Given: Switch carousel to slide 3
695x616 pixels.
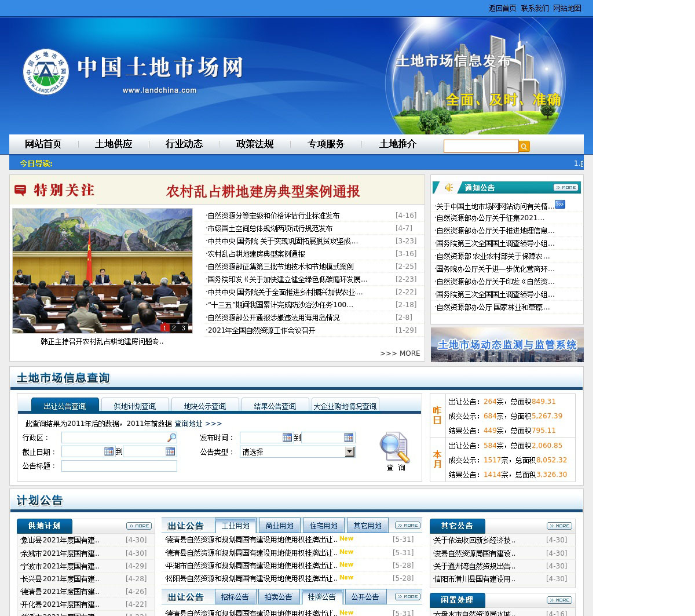Looking at the screenshot, I should pos(184,328).
